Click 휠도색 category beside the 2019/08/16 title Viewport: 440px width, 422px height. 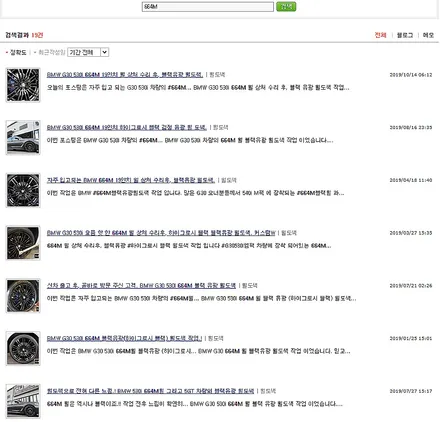221,127
